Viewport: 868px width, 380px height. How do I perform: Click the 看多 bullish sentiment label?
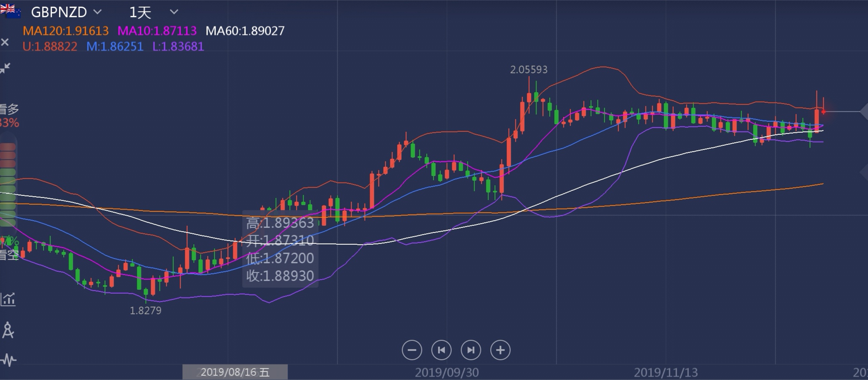9,109
